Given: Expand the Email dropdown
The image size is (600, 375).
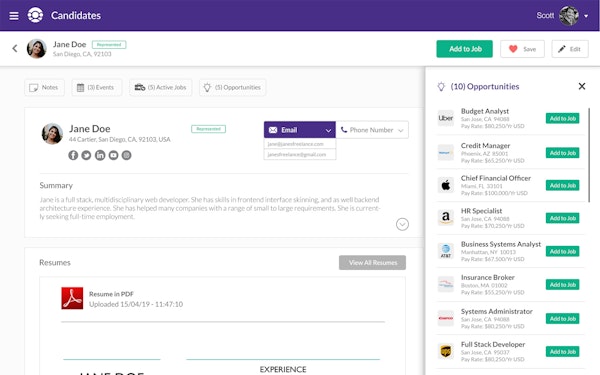Looking at the screenshot, I should tap(300, 130).
